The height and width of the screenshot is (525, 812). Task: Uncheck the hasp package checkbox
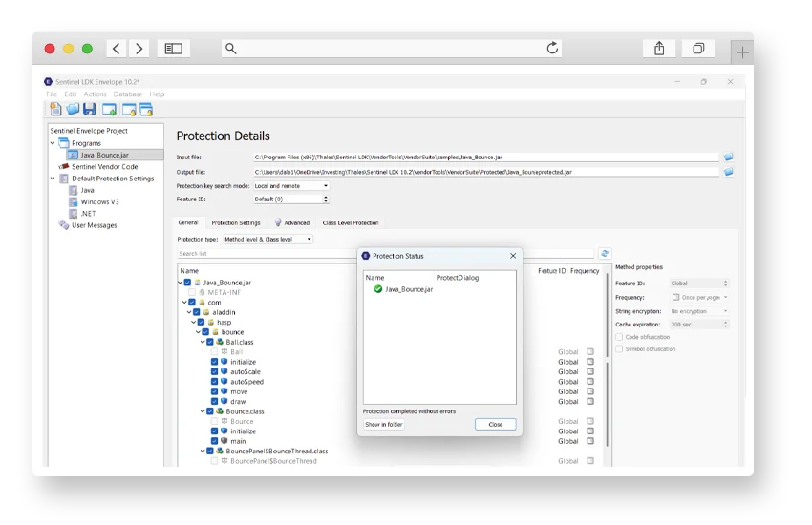pos(201,322)
